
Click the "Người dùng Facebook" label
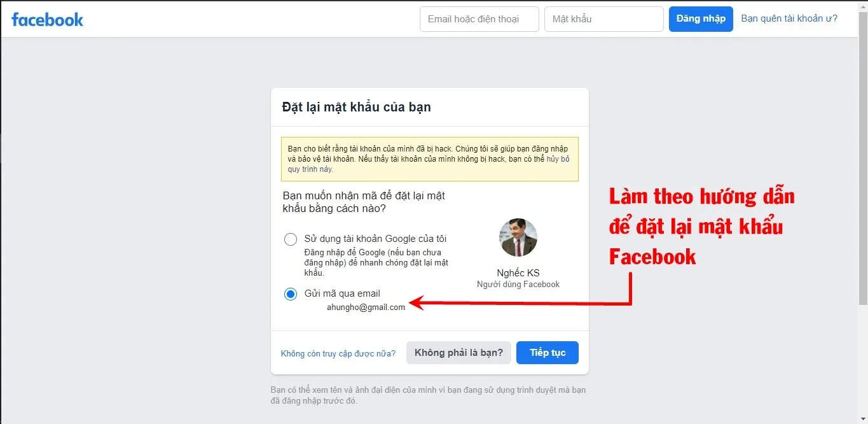click(x=518, y=284)
